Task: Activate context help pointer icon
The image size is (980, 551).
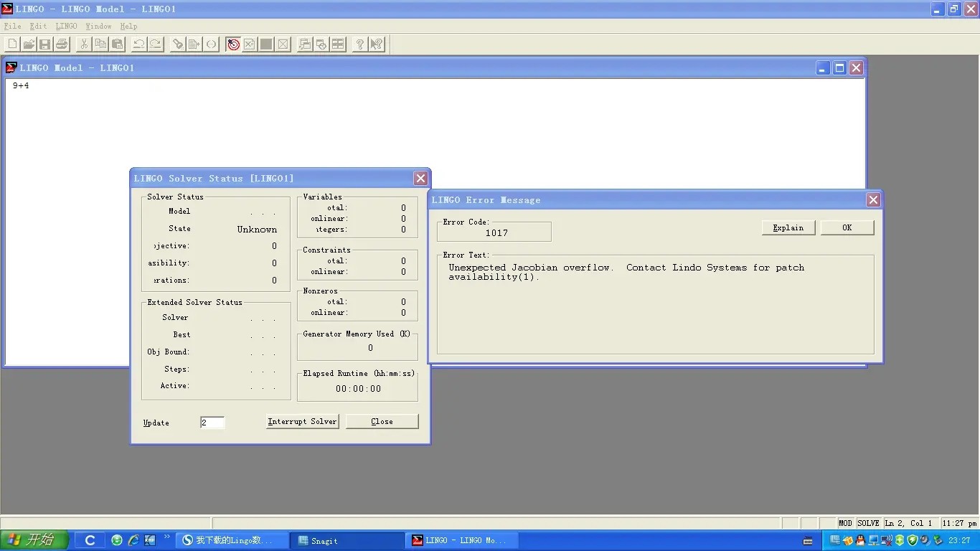Action: coord(377,44)
